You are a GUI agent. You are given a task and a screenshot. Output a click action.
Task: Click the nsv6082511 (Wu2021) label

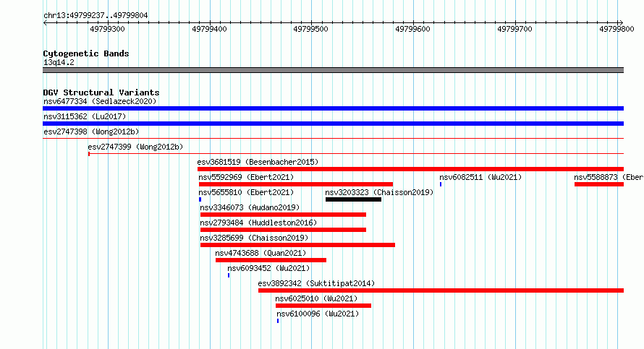[x=480, y=177]
